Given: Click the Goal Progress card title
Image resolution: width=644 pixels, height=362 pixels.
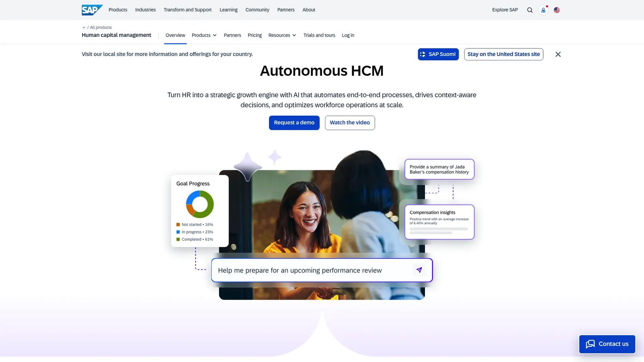Looking at the screenshot, I should (x=193, y=183).
